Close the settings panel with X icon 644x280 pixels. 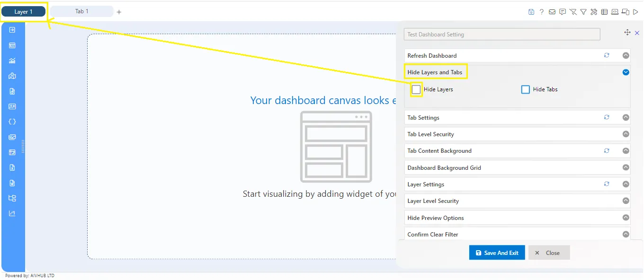pos(637,33)
